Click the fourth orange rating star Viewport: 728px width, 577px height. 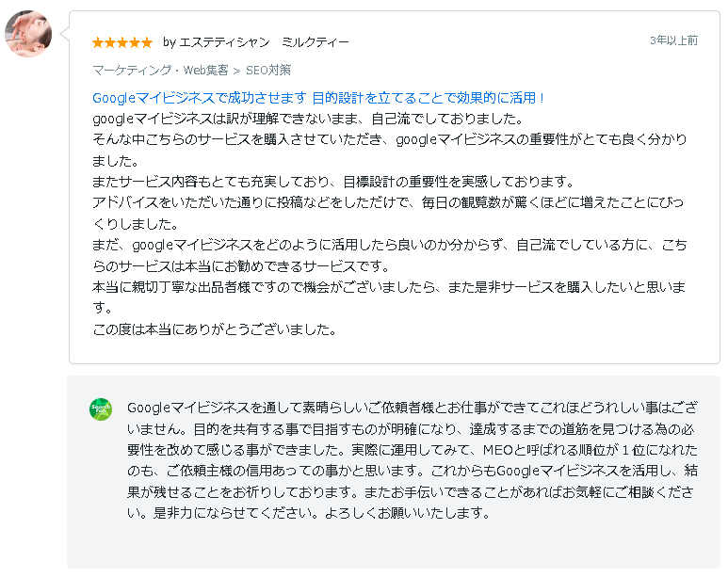click(x=135, y=43)
